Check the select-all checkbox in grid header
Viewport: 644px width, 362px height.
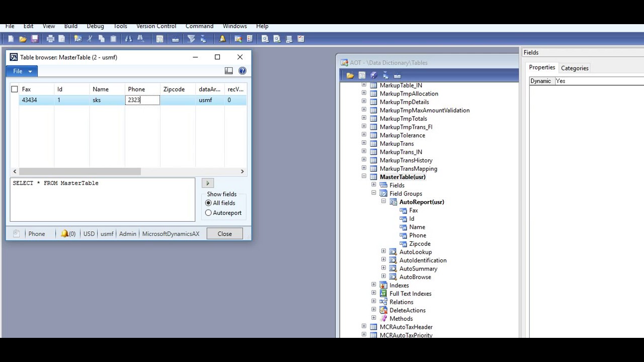(15, 89)
